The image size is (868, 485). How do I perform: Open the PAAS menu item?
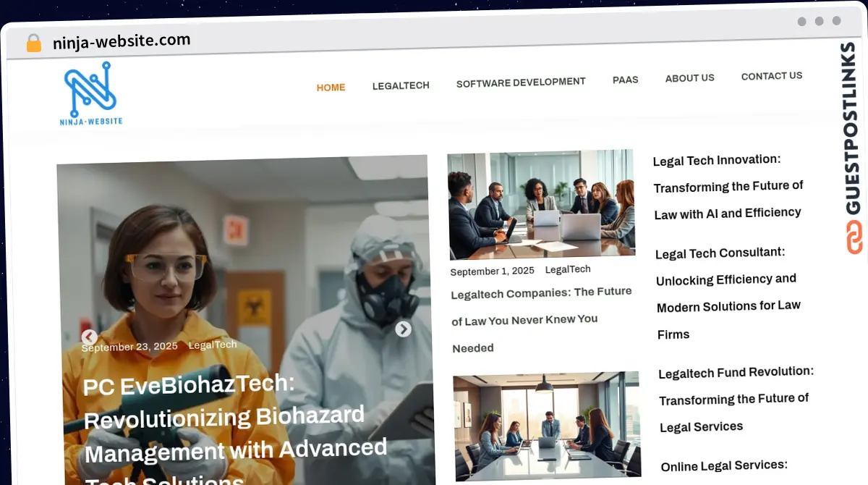(625, 80)
